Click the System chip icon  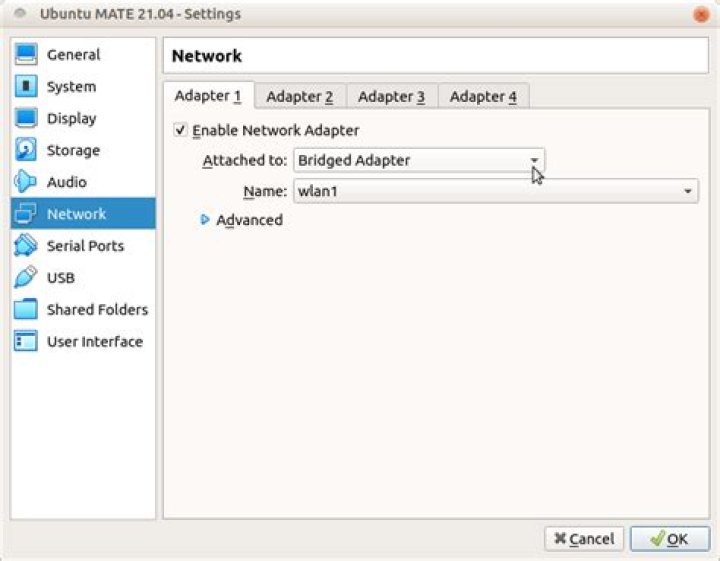(26, 86)
